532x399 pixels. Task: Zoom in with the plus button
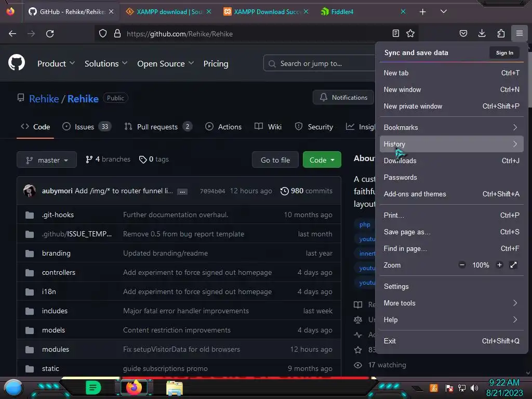point(499,265)
